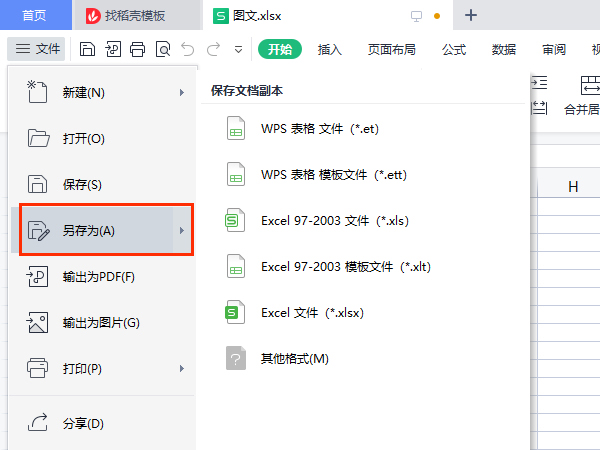Click the plus button to add tab

click(x=471, y=15)
